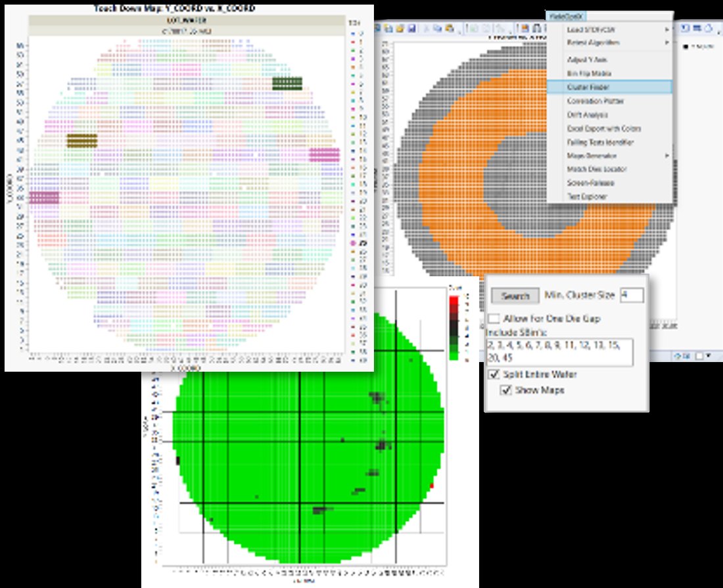Image resolution: width=723 pixels, height=588 pixels.
Task: Click the Search button in Cluster Finder
Action: [x=515, y=296]
